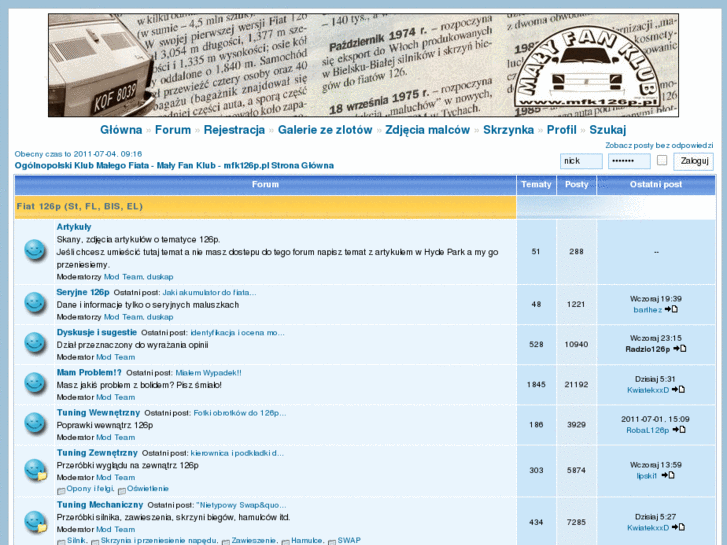727x545 pixels.
Task: Click the Artykuły forum smiley icon
Action: [35, 251]
